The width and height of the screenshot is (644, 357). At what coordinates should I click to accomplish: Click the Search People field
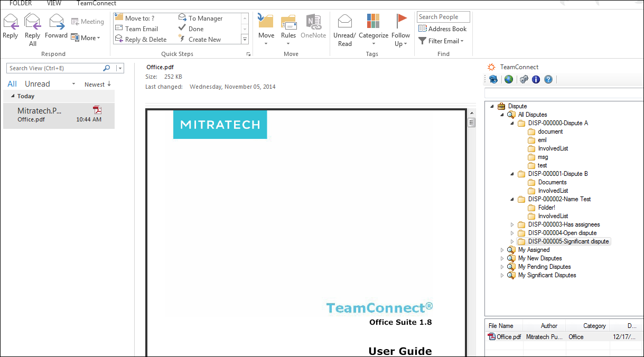pyautogui.click(x=443, y=17)
